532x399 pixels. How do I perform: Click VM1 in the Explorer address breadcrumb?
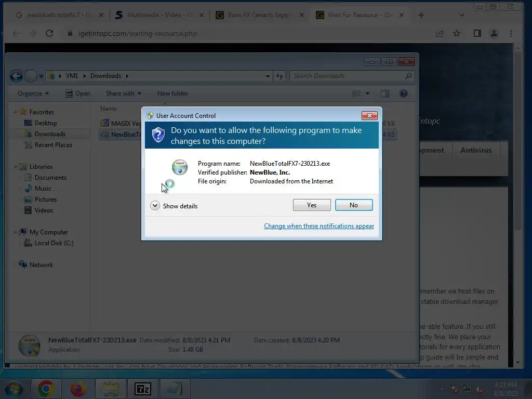pyautogui.click(x=72, y=76)
